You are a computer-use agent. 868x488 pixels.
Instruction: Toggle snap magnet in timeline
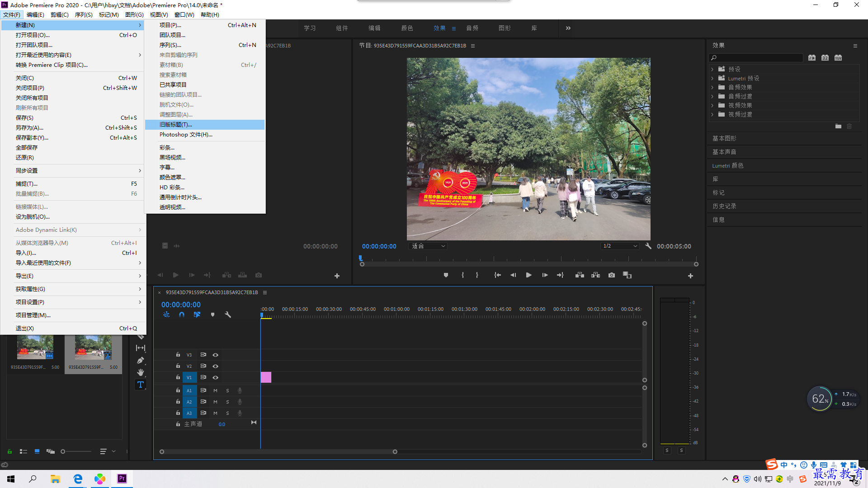coord(182,314)
